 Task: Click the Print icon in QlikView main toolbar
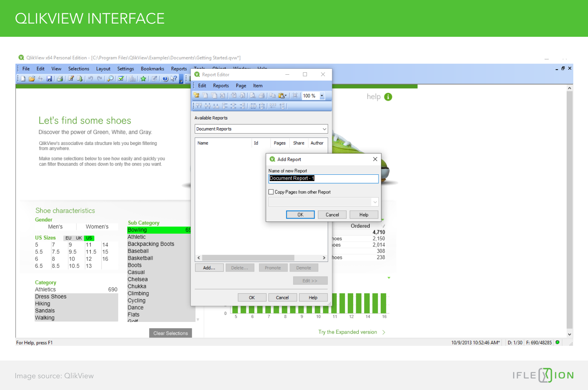click(60, 78)
